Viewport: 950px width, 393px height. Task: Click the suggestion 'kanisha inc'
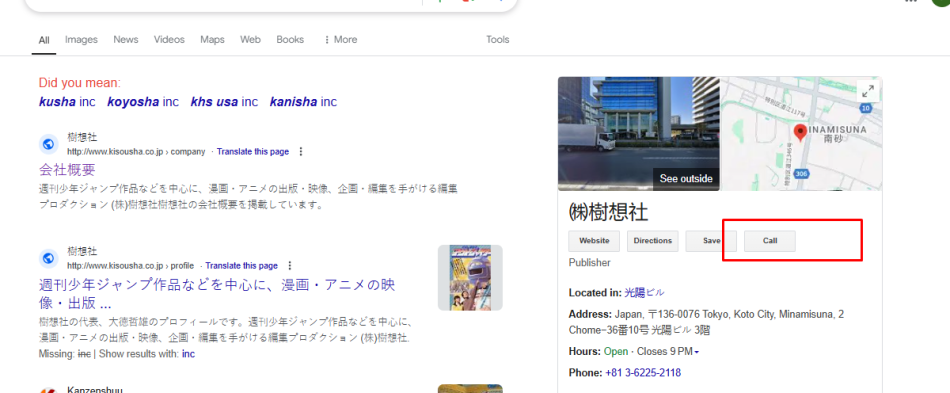click(x=303, y=102)
